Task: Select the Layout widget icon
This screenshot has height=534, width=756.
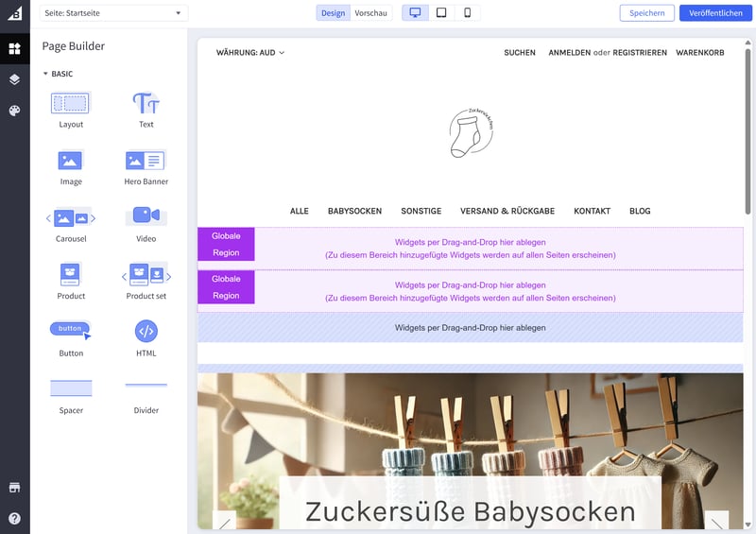Action: point(70,103)
